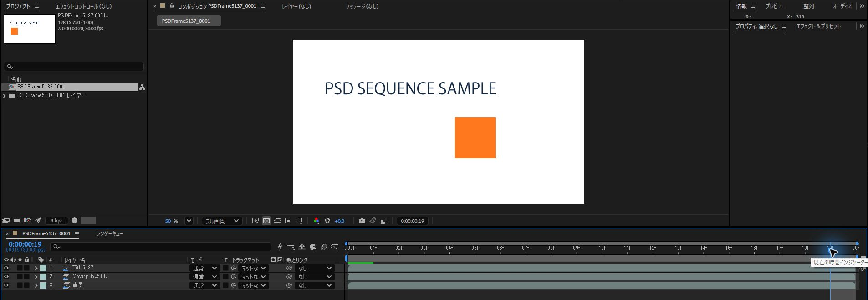868x300 pixels.
Task: Toggle fast previews in the composition viewer
Action: pyautogui.click(x=255, y=221)
